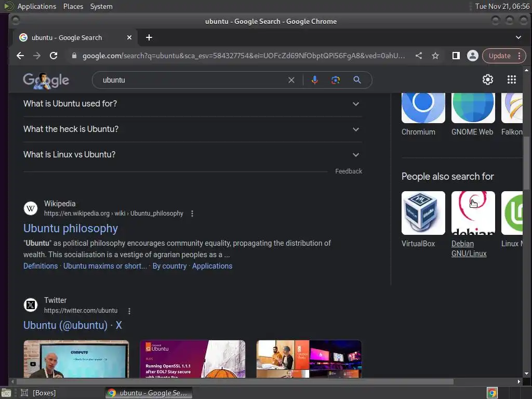Open the Debian logo thumbnail
Viewport: 532px width, 399px height.
[473, 212]
